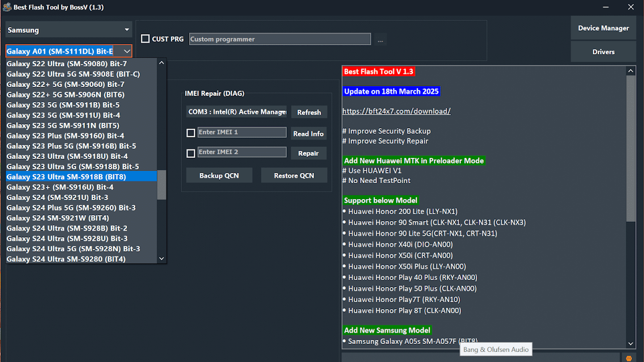
Task: Select Galaxy S22+ 5G (SM-S9060) Bit-7
Action: tap(82, 84)
